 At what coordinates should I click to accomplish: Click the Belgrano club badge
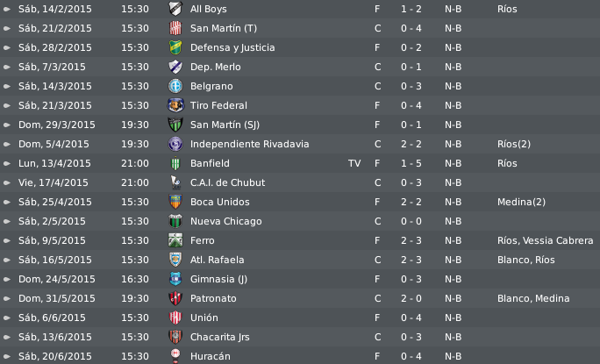coord(175,86)
